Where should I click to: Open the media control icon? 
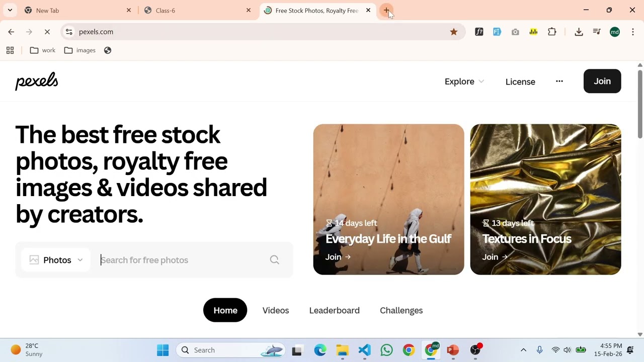pyautogui.click(x=597, y=32)
